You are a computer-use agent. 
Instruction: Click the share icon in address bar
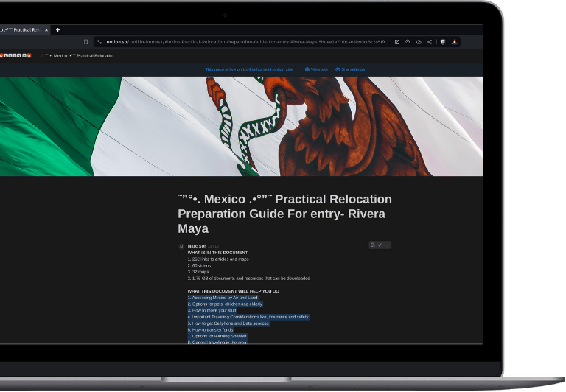click(x=430, y=42)
